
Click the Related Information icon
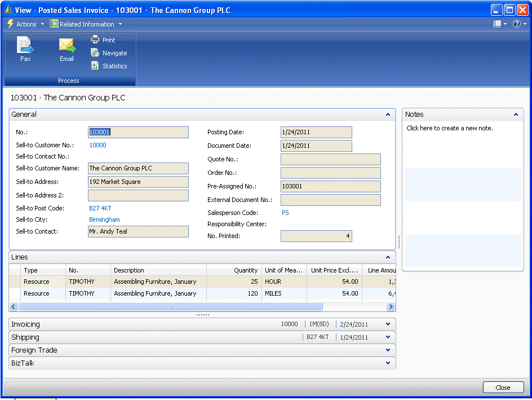54,24
